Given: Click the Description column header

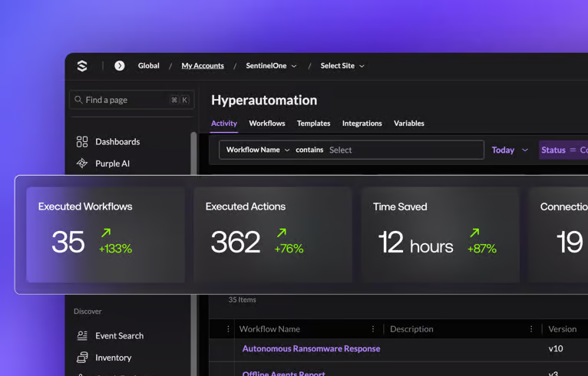Looking at the screenshot, I should coord(411,328).
